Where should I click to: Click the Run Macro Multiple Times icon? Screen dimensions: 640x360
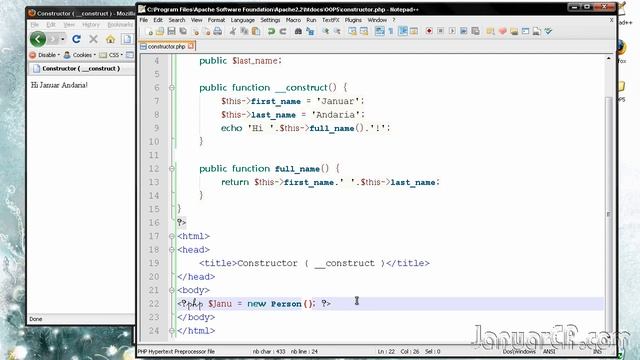pyautogui.click(x=463, y=31)
